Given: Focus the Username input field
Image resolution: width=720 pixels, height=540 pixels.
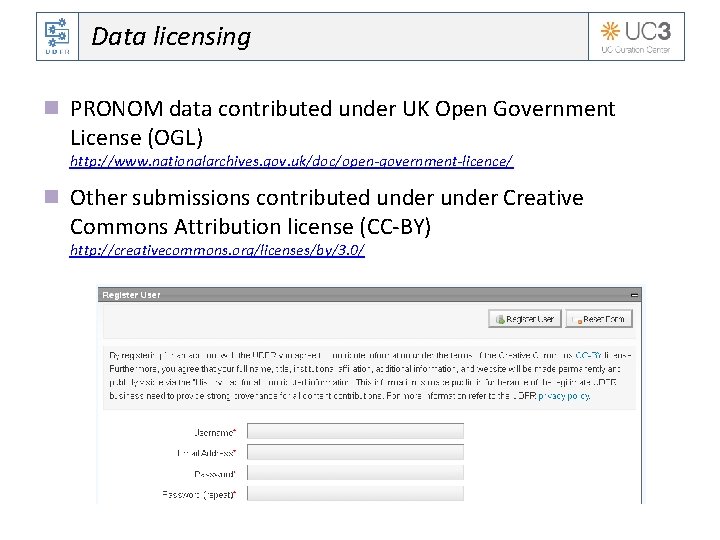Looking at the screenshot, I should [355, 431].
